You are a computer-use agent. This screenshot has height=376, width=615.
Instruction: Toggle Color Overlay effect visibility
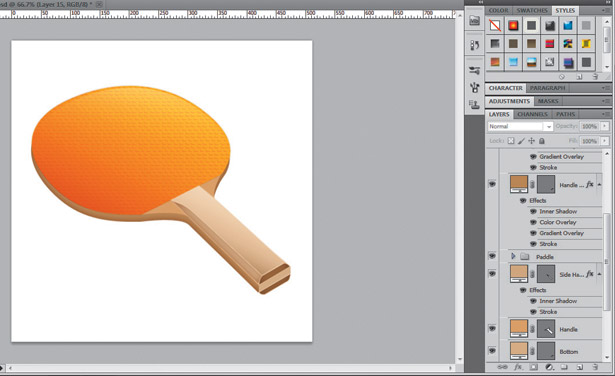tap(533, 222)
